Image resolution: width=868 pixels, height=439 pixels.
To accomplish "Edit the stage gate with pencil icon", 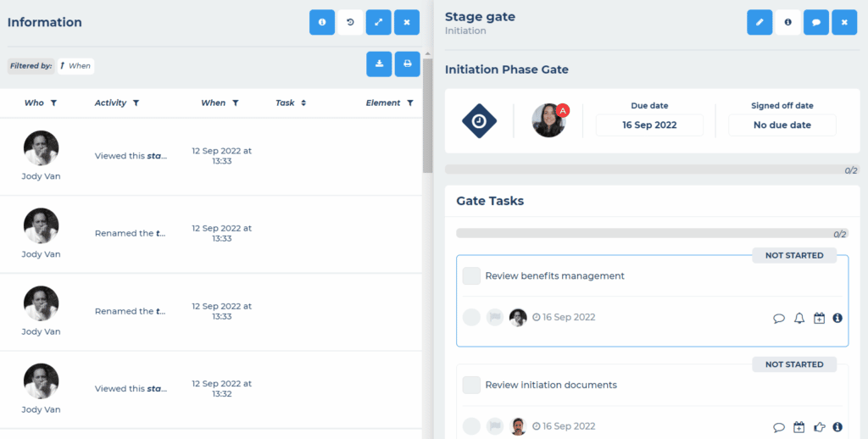I will click(759, 23).
